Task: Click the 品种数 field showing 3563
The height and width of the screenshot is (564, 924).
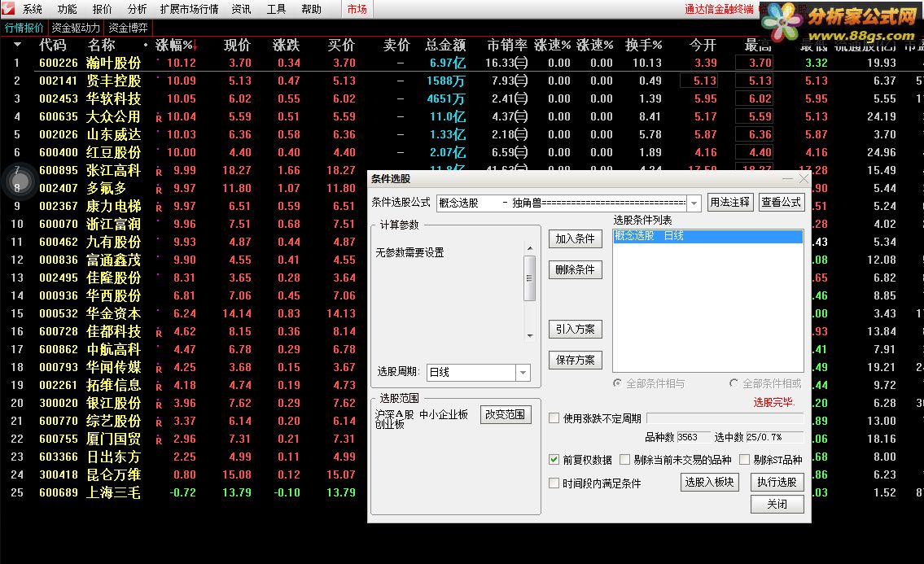Action: click(693, 437)
